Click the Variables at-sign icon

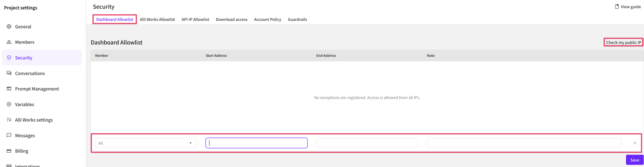tap(9, 104)
